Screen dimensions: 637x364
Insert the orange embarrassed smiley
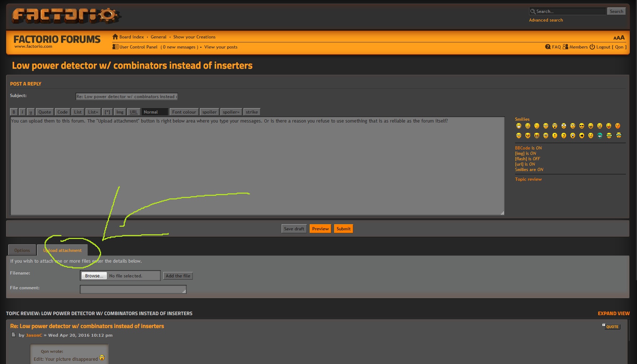pos(618,126)
